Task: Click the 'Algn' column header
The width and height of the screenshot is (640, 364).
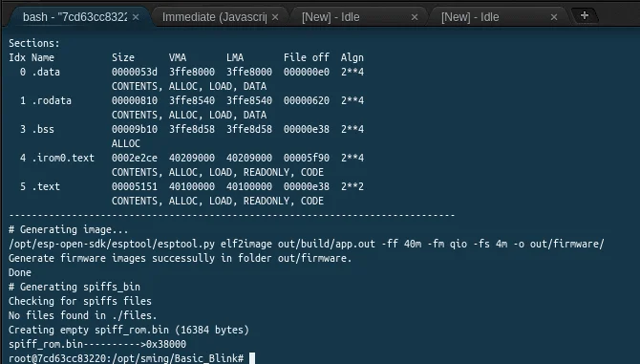Action: point(352,57)
